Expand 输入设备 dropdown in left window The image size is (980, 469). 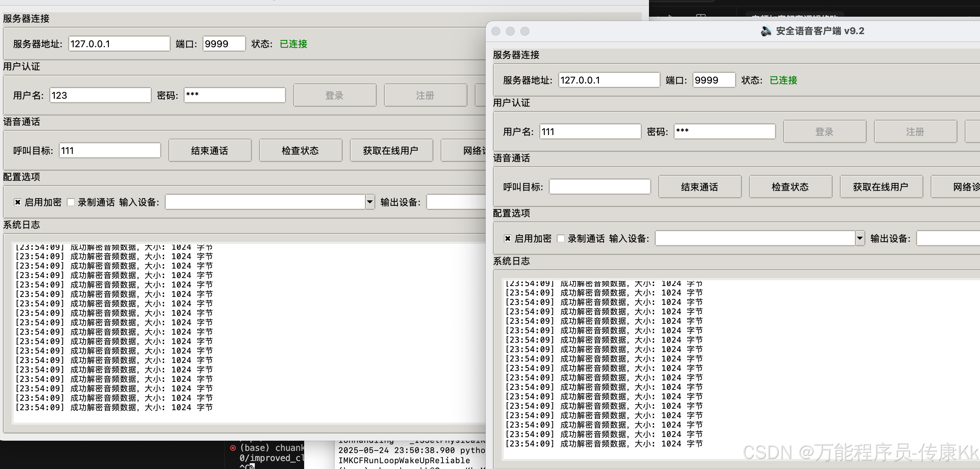(370, 202)
